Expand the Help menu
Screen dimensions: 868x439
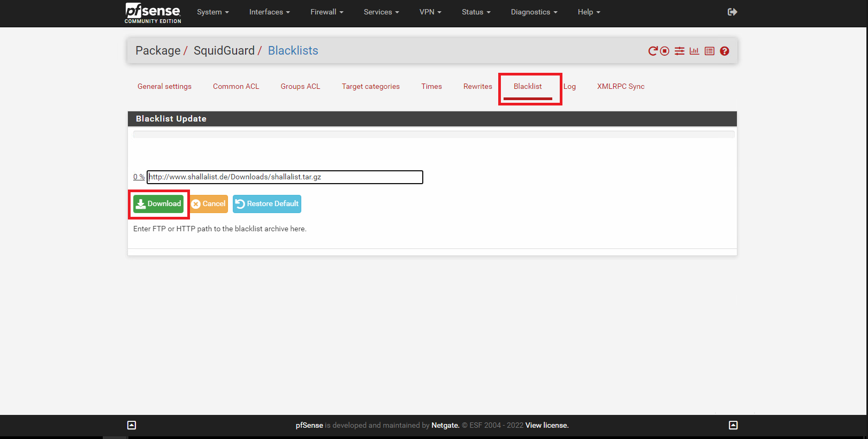[x=589, y=12]
